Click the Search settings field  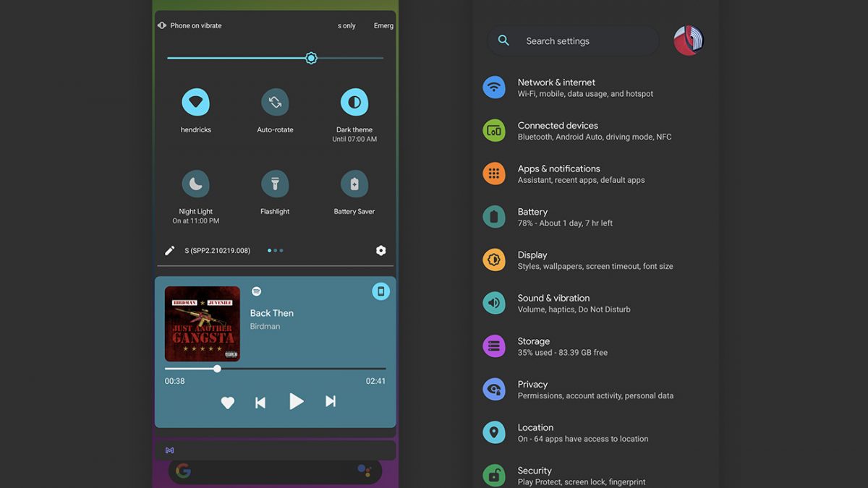[x=573, y=41]
